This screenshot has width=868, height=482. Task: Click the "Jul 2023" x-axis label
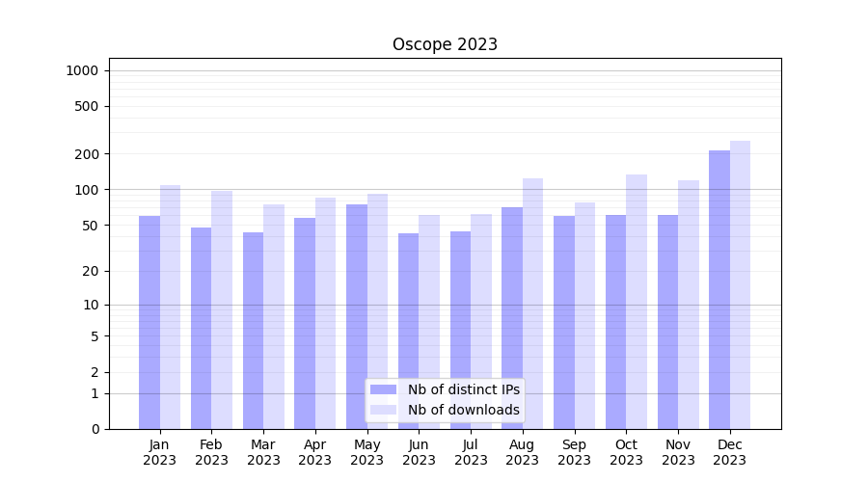click(x=471, y=452)
